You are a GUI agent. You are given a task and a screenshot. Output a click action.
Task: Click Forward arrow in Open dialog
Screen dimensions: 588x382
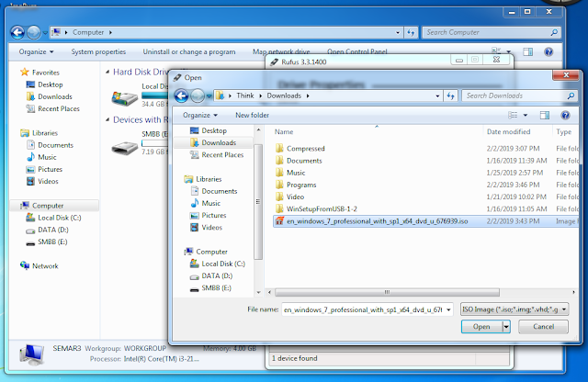[198, 96]
